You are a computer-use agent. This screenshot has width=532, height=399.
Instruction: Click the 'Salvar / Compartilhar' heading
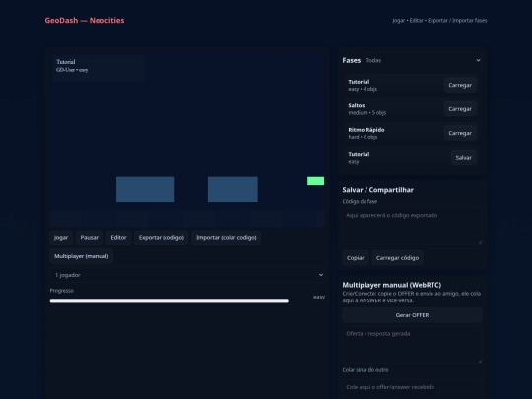pos(378,190)
